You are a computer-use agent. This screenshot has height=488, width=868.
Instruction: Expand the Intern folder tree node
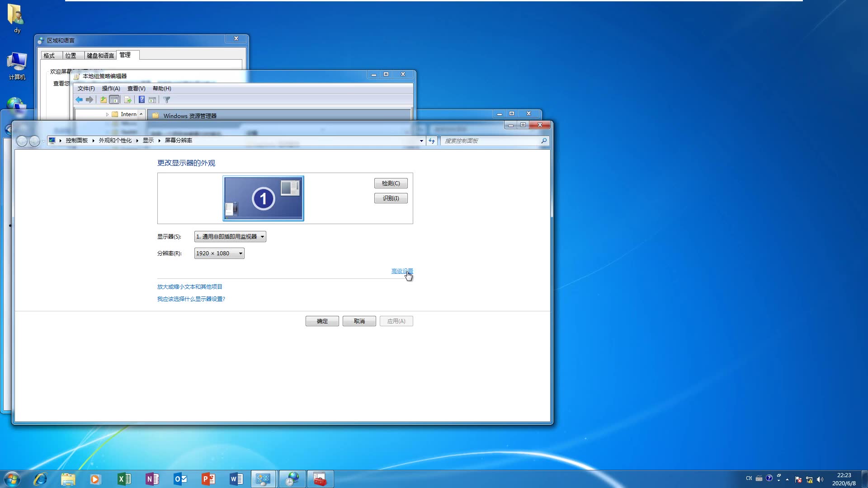point(107,115)
